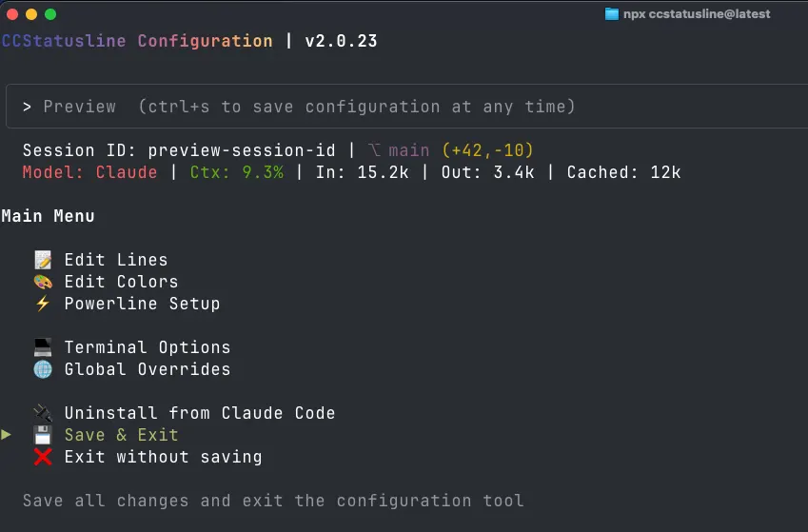Open the Edit Colors menu entry
This screenshot has height=532, width=808.
click(121, 282)
